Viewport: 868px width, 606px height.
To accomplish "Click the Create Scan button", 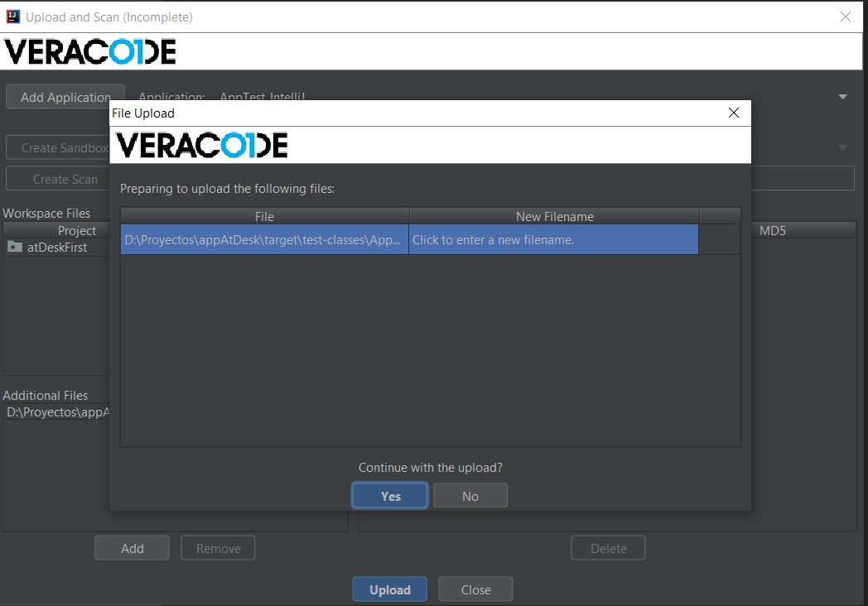I will (58, 180).
